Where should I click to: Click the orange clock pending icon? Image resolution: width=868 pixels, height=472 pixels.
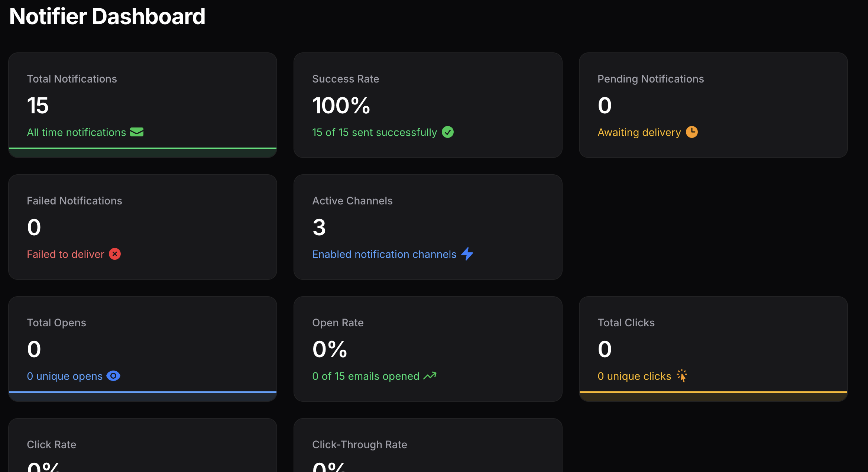click(x=692, y=132)
